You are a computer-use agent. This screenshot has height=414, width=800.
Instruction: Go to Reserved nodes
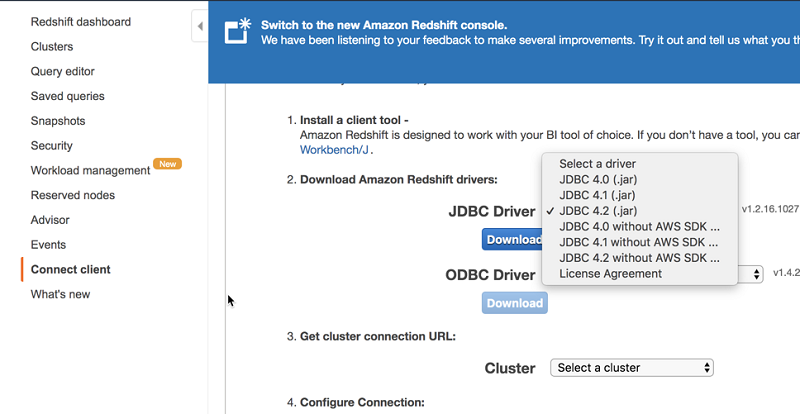click(72, 195)
